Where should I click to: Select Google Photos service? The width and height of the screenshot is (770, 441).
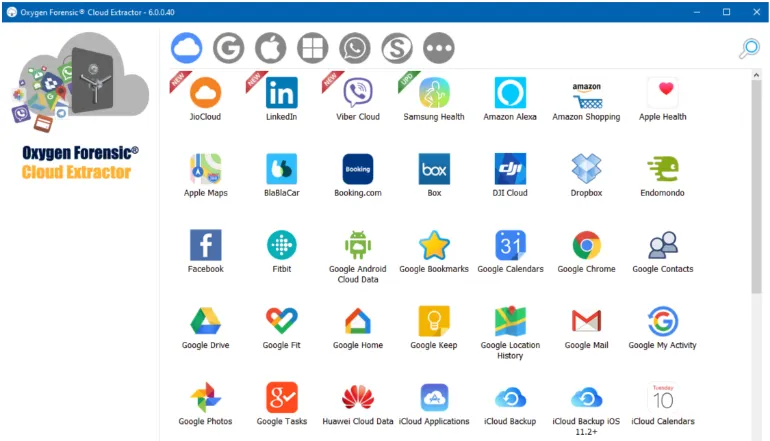[205, 403]
